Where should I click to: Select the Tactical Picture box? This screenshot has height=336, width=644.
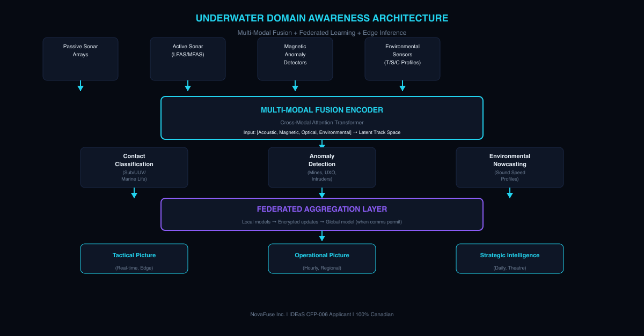[134, 258]
